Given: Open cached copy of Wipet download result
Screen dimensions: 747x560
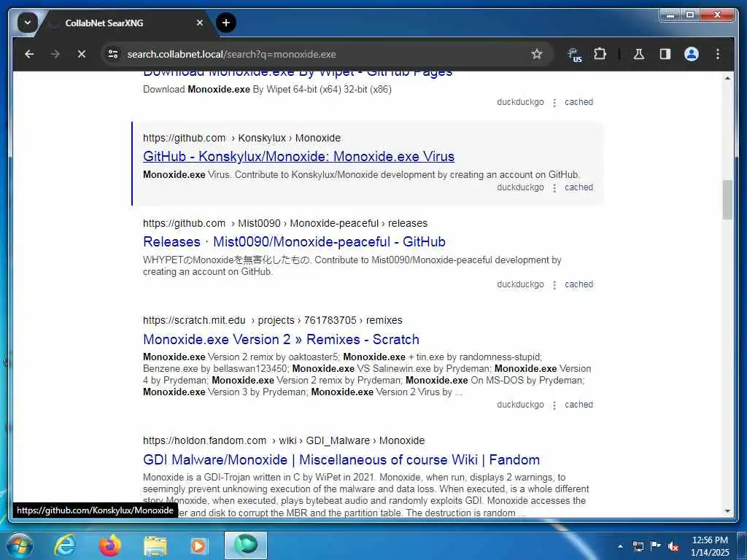Looking at the screenshot, I should tap(578, 102).
